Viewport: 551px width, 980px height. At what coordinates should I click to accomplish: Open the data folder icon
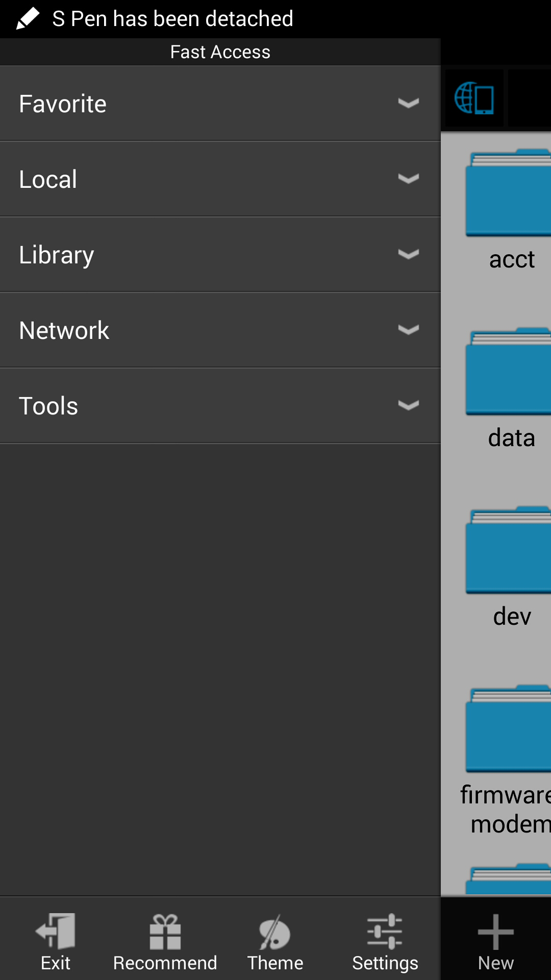click(509, 372)
